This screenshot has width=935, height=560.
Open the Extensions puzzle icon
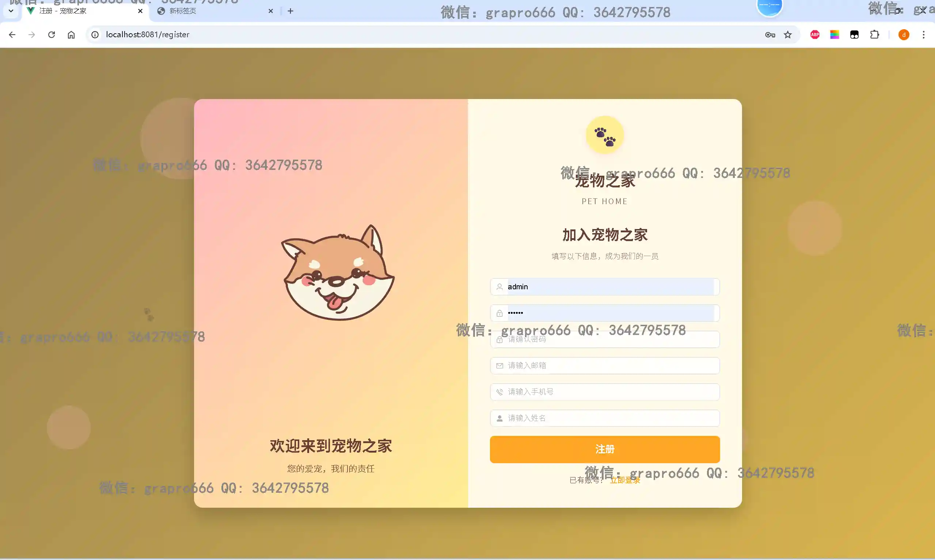pos(874,35)
